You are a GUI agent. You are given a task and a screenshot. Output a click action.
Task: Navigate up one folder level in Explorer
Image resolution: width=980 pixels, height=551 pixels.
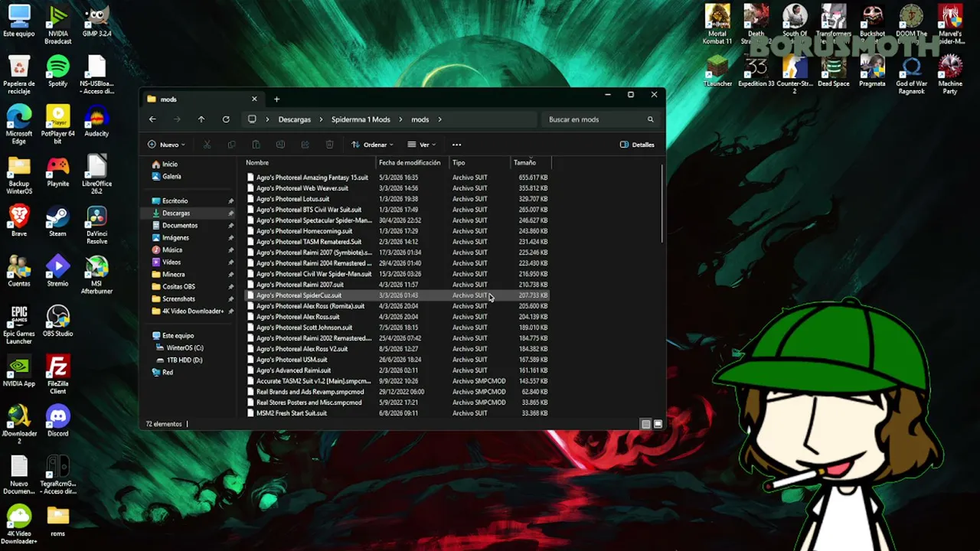[x=201, y=119]
